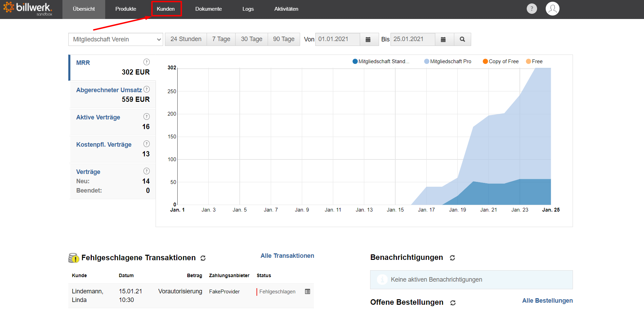644x312 pixels.
Task: Click the Kunde column header
Action: point(79,275)
